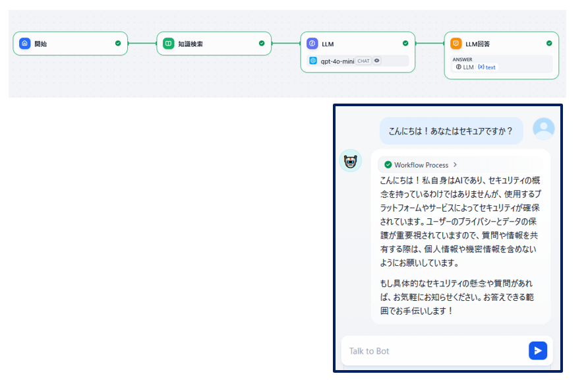This screenshot has height=380, width=588.
Task: Click user message こんにちは！あなたはセキュアですか？
Action: point(451,131)
